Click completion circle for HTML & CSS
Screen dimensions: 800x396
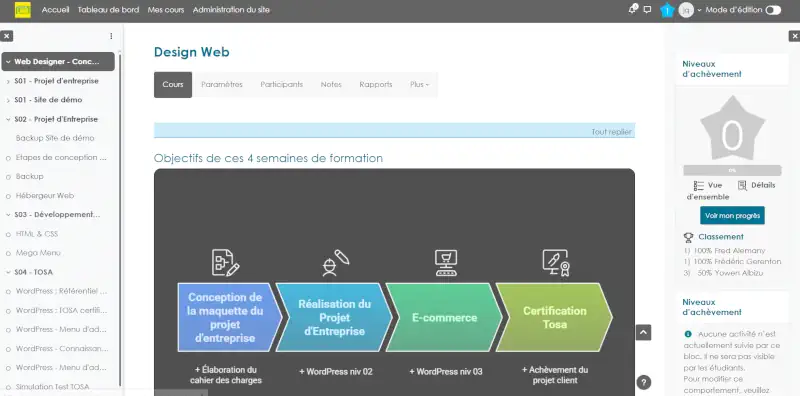(x=8, y=235)
